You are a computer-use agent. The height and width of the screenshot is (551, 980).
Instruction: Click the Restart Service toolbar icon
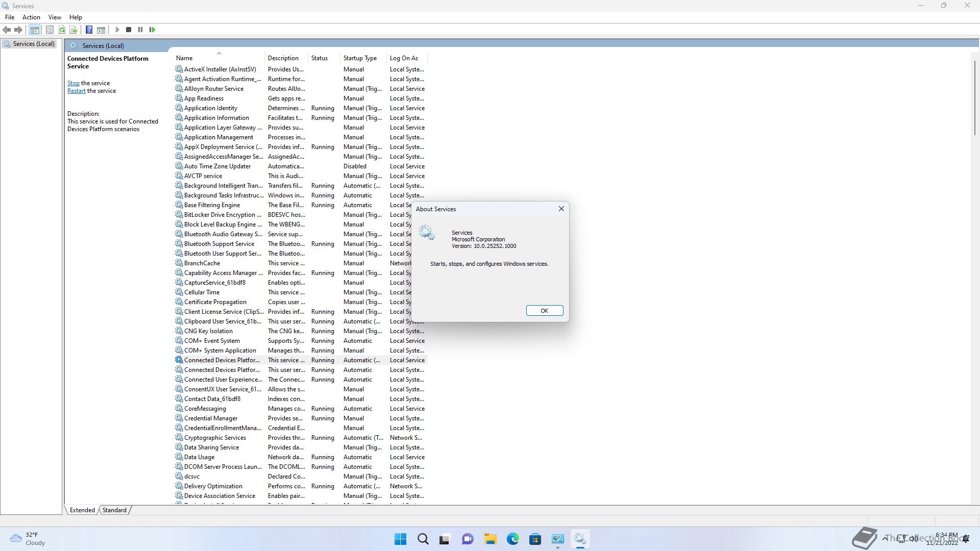(152, 30)
